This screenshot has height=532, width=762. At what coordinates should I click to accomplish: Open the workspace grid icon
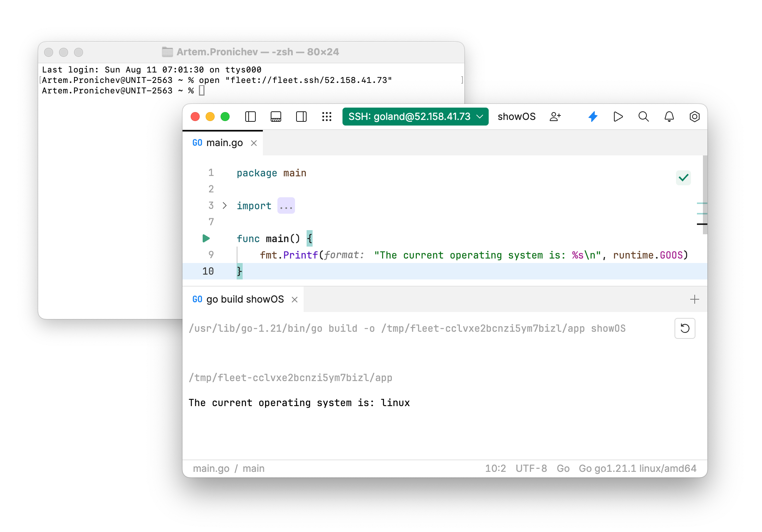pos(327,117)
